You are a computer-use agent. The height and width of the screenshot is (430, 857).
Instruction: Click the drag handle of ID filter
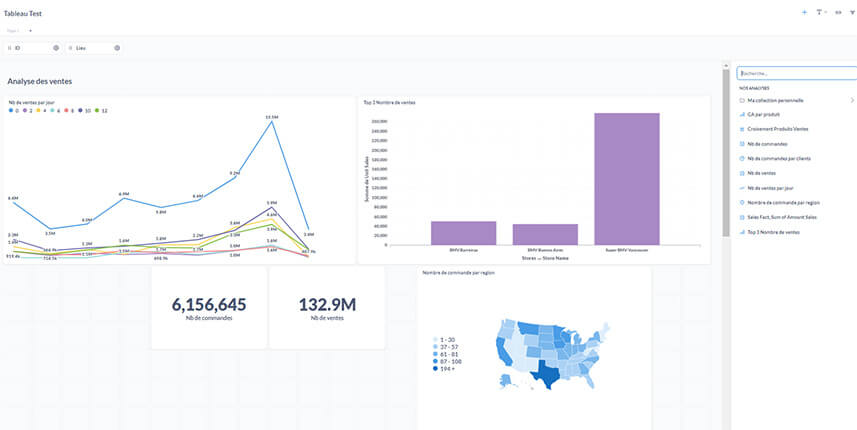coord(10,48)
